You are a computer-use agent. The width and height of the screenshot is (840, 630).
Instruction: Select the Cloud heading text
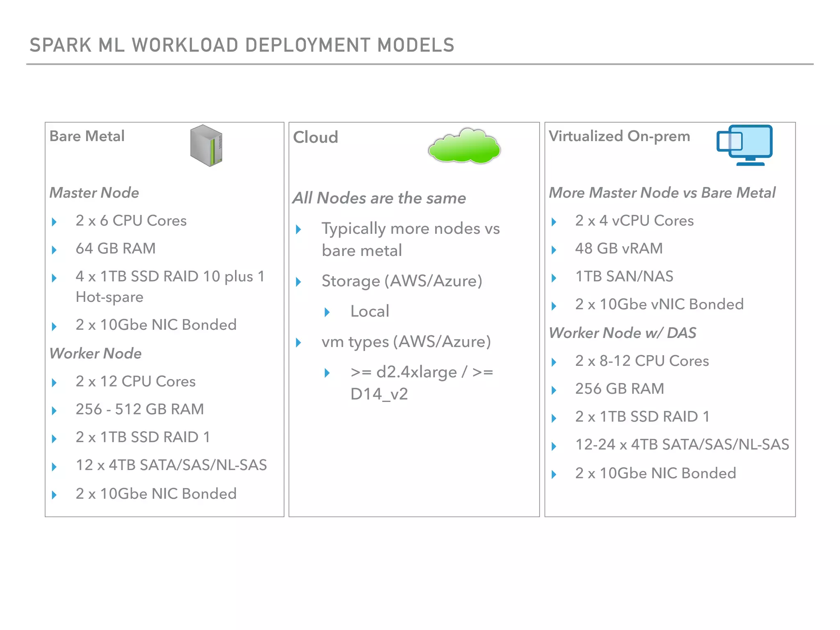tap(315, 137)
